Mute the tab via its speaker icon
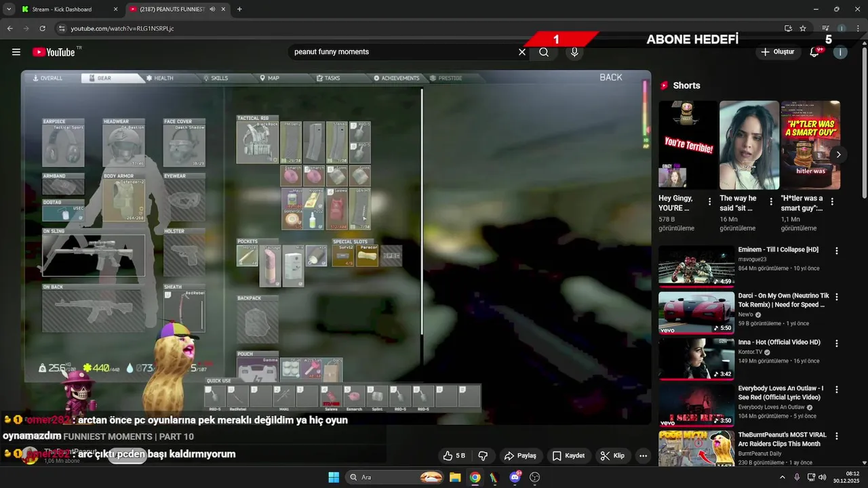The width and height of the screenshot is (868, 488). [x=212, y=9]
